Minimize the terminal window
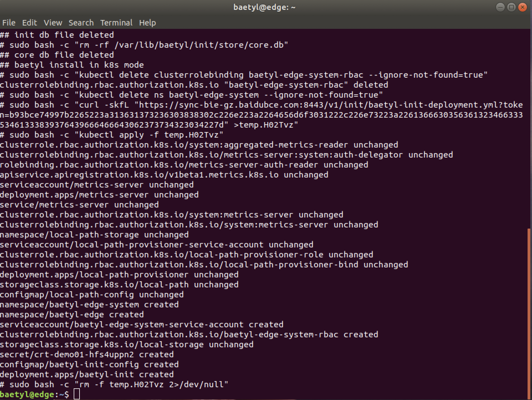The width and height of the screenshot is (532, 400). tap(500, 7)
